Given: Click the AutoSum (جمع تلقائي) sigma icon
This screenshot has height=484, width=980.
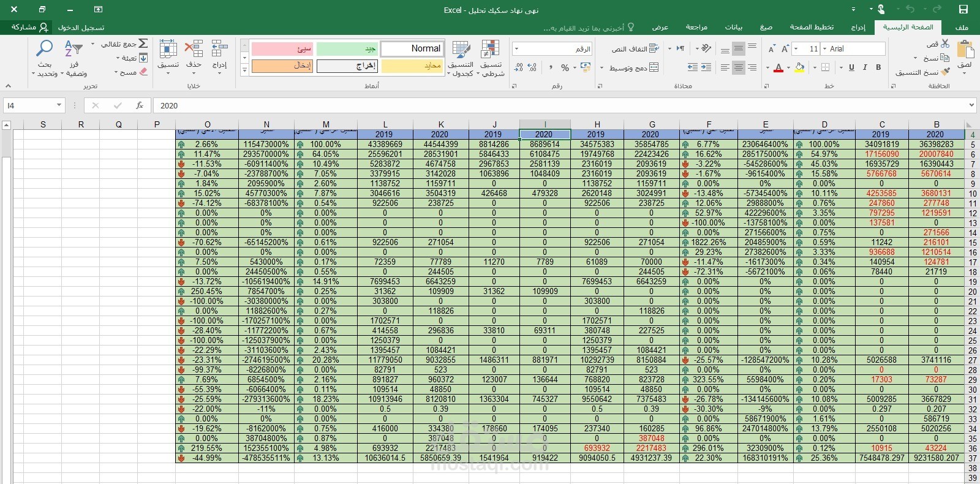Looking at the screenshot, I should [143, 43].
